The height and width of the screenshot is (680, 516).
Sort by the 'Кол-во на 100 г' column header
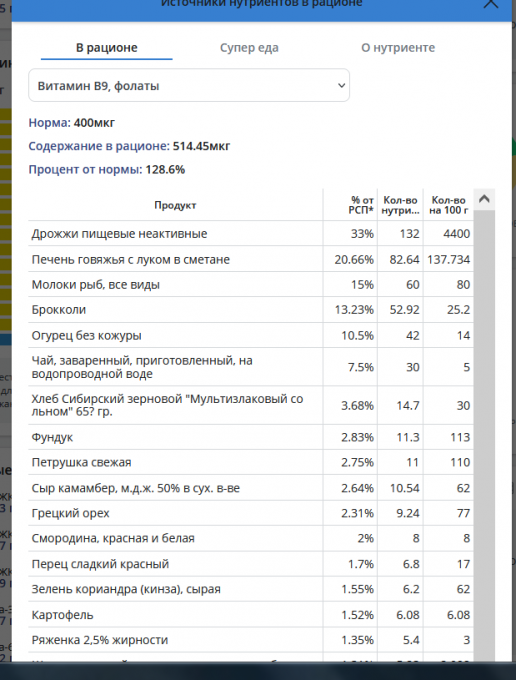click(x=448, y=205)
